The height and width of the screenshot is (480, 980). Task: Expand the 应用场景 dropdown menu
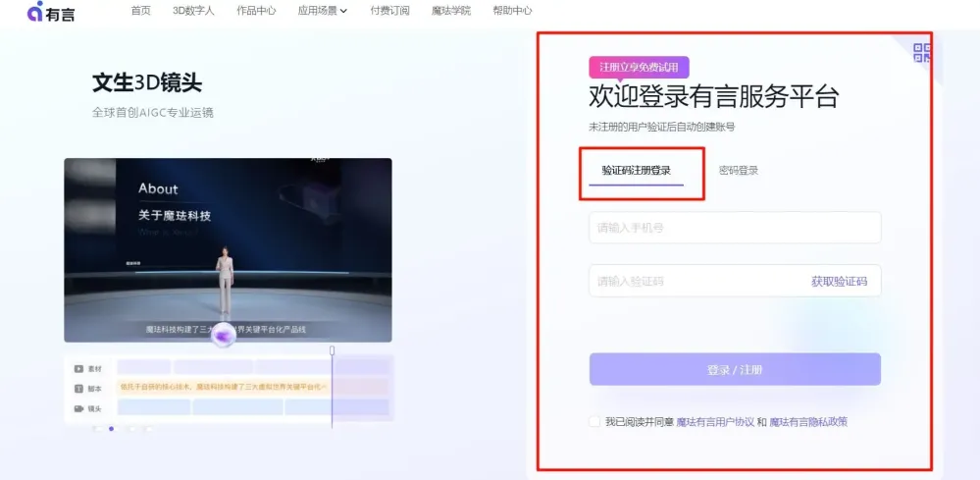point(323,11)
